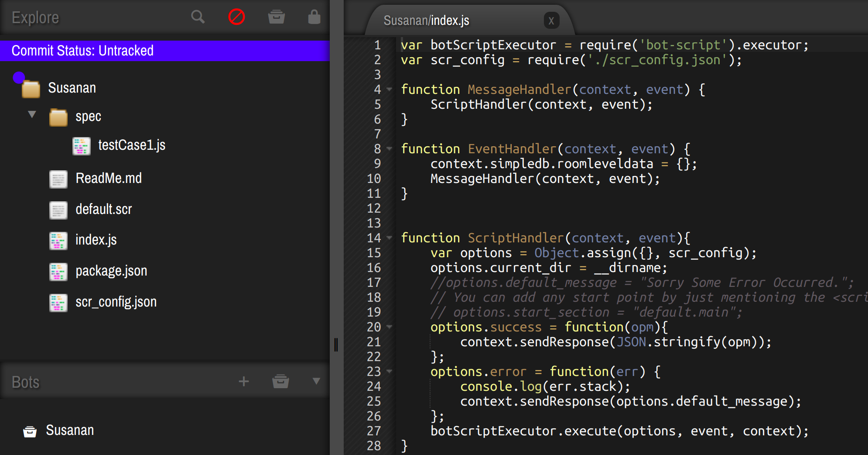Fold MessageHandler function at line 4

pyautogui.click(x=390, y=90)
